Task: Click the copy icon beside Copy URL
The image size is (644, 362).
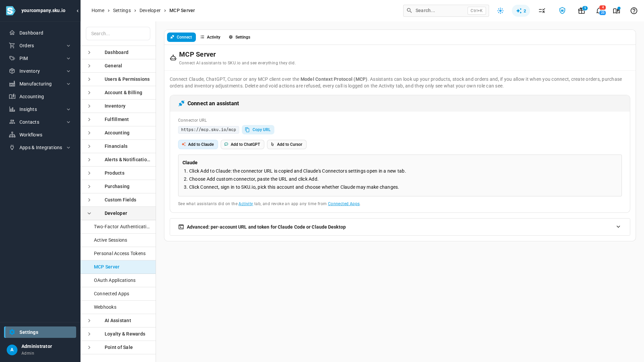Action: [248, 130]
